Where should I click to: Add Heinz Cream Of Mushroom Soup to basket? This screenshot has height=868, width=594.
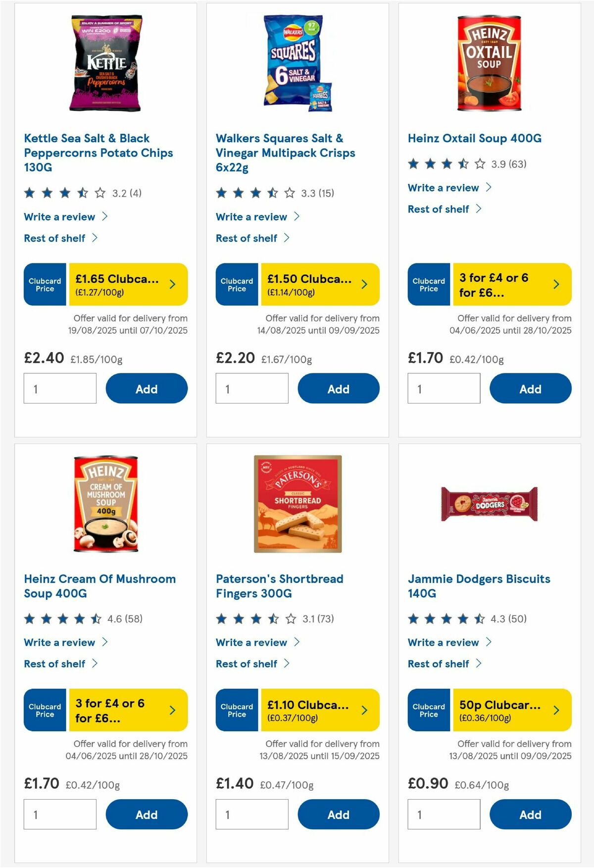(x=147, y=815)
